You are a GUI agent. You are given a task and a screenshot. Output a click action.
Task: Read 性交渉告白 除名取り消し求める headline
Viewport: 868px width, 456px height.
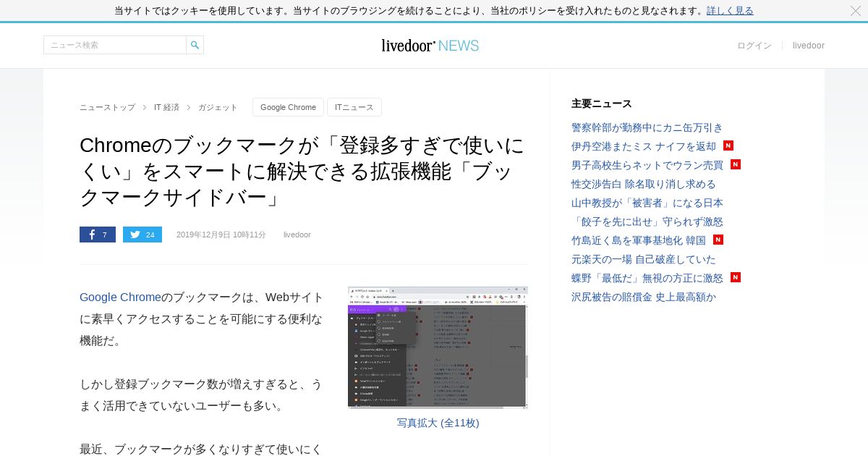pyautogui.click(x=644, y=184)
